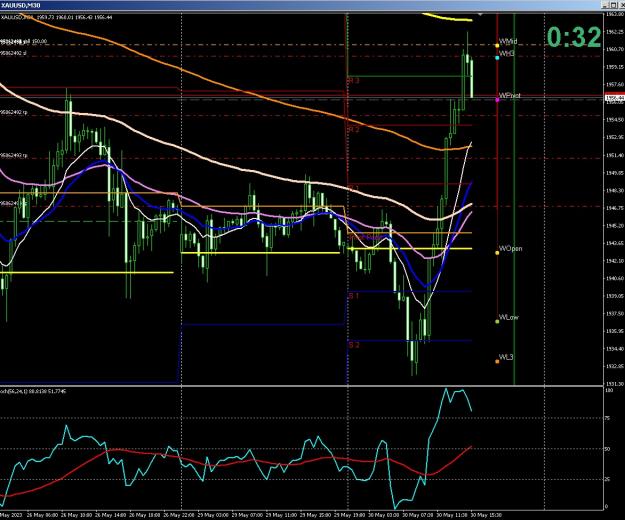Click 1932.85 on the price scale

coord(615,366)
